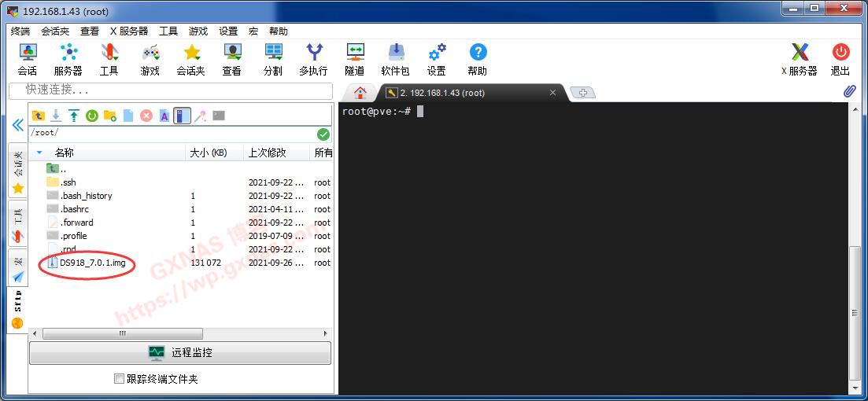Image resolution: width=868 pixels, height=401 pixels.
Task: Click the parent folder icon in SFTP toolbar
Action: pos(38,116)
